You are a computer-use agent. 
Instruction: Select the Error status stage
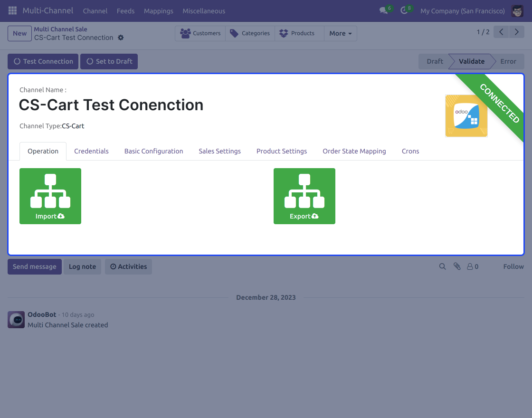[x=508, y=61]
